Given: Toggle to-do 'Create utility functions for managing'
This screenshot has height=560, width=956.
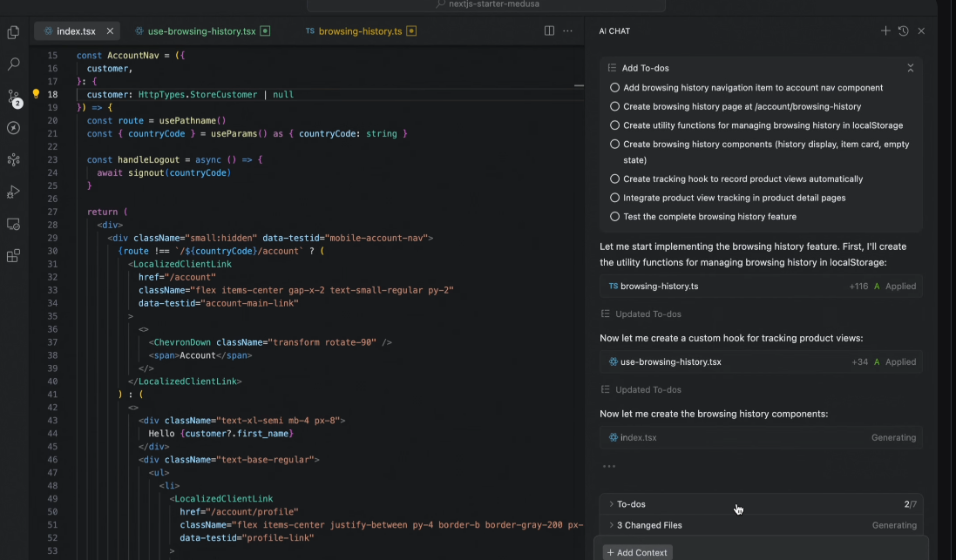Looking at the screenshot, I should 614,125.
